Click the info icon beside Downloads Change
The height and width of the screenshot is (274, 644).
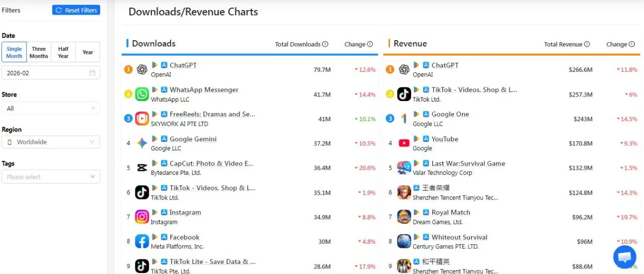pyautogui.click(x=370, y=44)
